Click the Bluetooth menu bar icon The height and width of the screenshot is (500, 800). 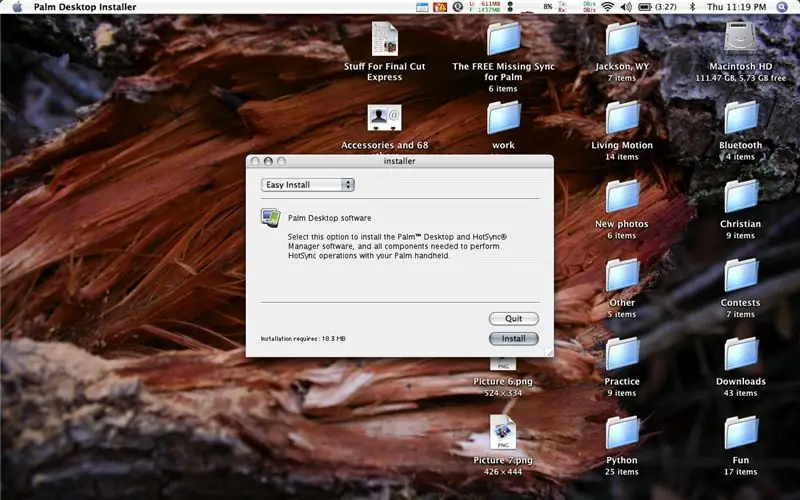(x=692, y=7)
